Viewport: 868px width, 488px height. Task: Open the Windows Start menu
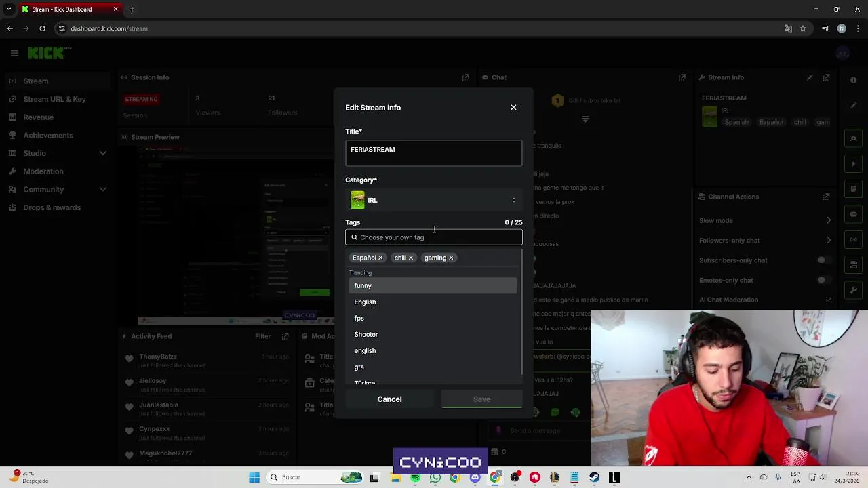tap(254, 477)
